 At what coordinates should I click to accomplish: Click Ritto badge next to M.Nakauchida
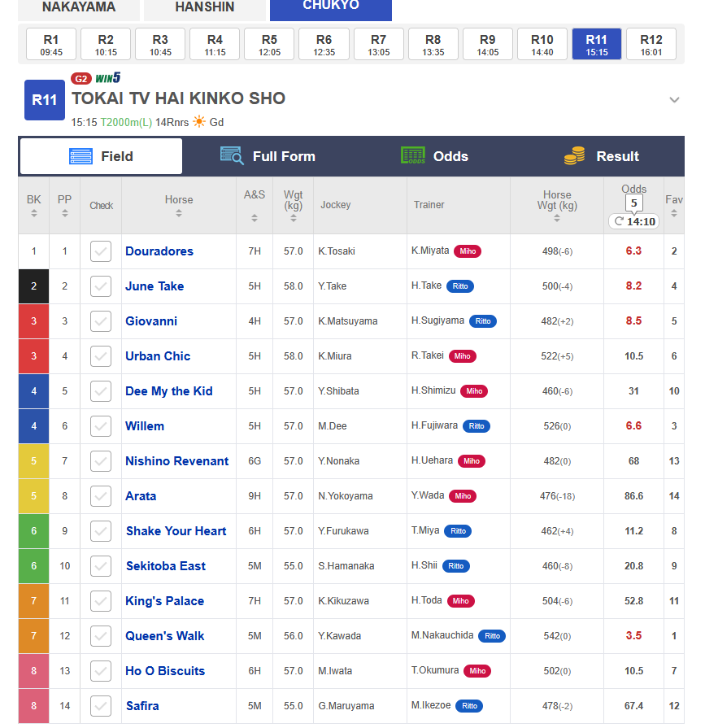tap(492, 636)
